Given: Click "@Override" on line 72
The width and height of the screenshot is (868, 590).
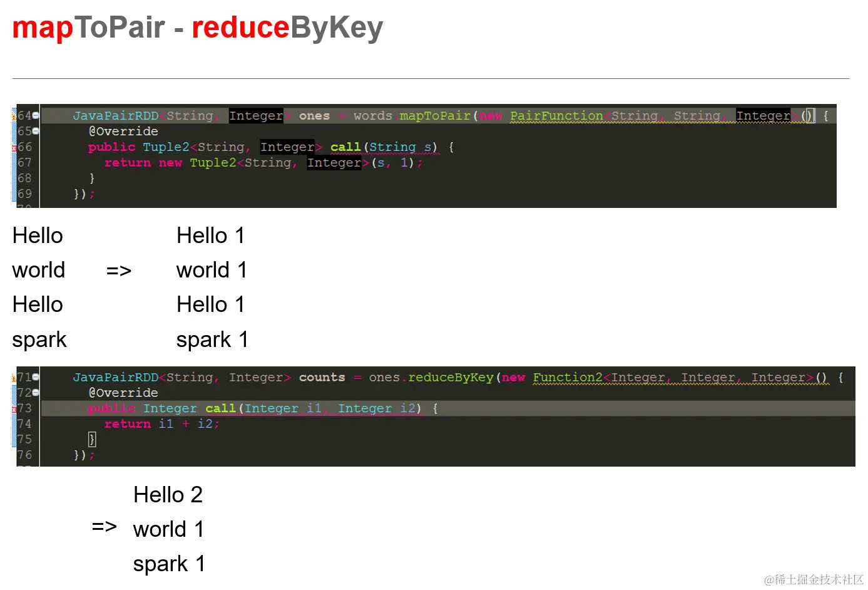Looking at the screenshot, I should pyautogui.click(x=123, y=393).
